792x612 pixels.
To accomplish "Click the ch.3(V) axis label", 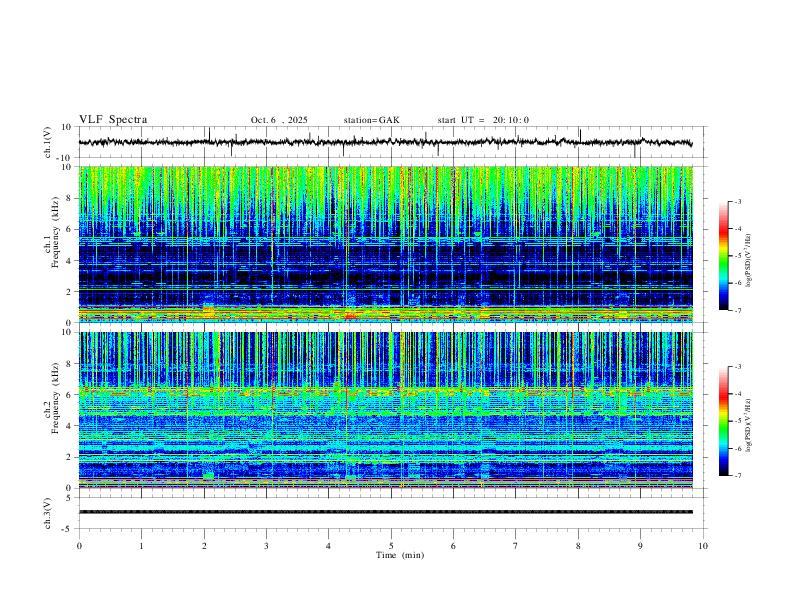I will click(x=48, y=513).
